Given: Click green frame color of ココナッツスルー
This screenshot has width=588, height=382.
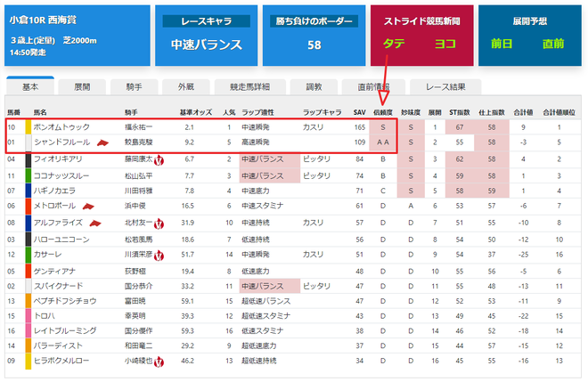Looking at the screenshot, I should [x=29, y=175].
